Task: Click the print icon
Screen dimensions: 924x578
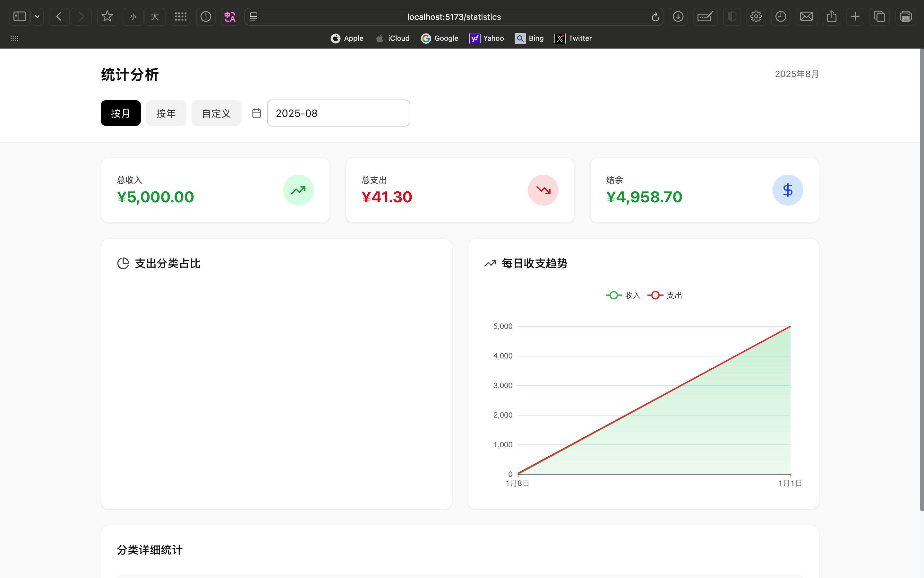Action: tap(906, 16)
